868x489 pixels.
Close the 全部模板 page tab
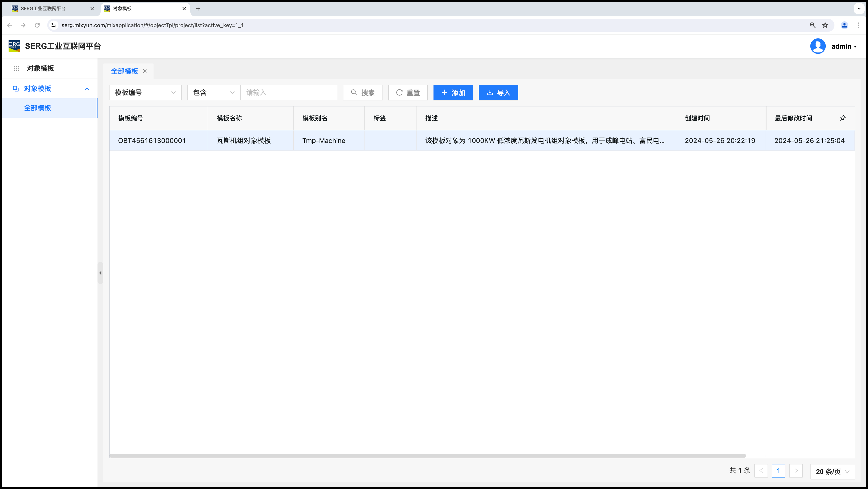click(145, 71)
